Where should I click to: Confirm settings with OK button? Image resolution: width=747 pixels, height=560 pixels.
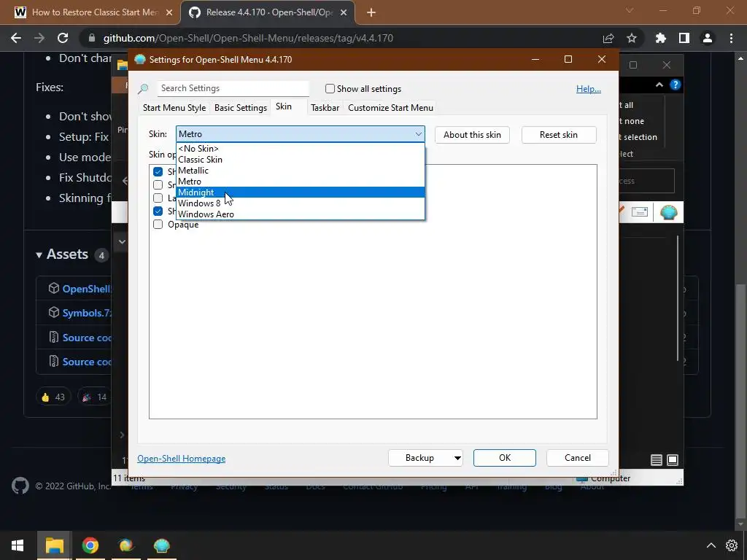tap(505, 458)
